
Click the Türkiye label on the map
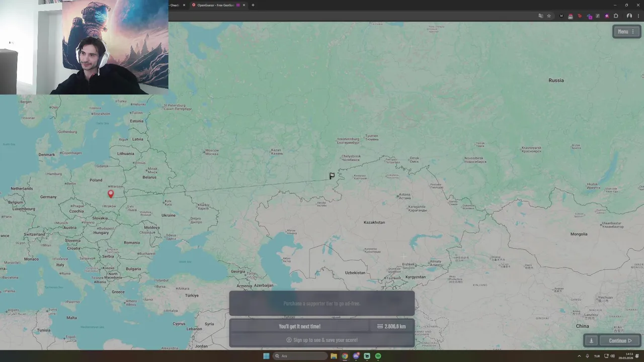tap(192, 295)
